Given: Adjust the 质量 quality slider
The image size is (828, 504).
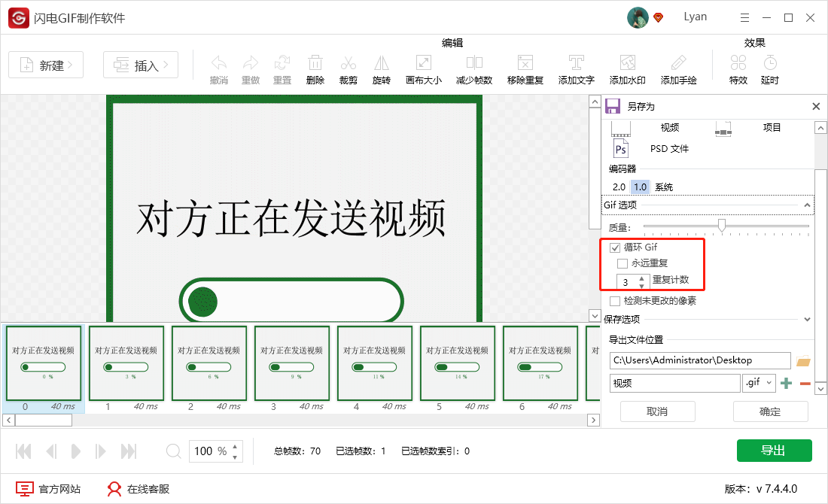Looking at the screenshot, I should coord(723,225).
